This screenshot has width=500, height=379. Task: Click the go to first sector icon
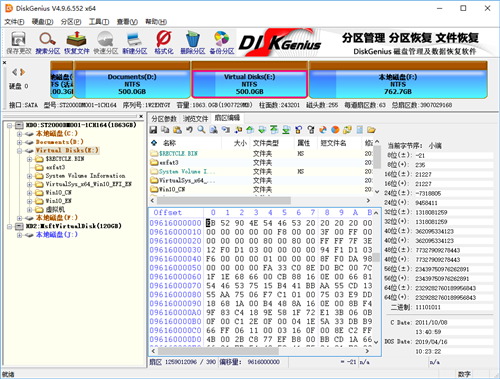[x=274, y=130]
